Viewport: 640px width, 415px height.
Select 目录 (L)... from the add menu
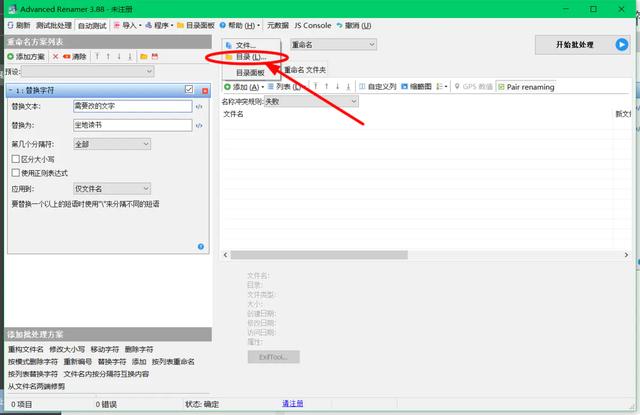pyautogui.click(x=251, y=57)
